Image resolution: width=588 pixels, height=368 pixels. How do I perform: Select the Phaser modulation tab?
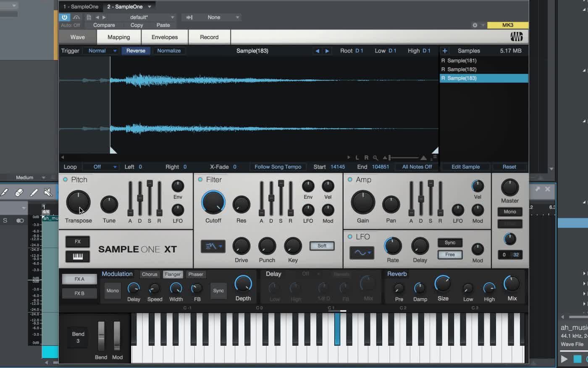196,274
